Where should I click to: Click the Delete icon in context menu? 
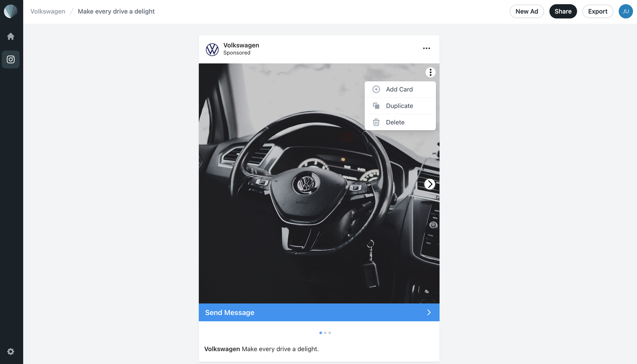click(376, 122)
